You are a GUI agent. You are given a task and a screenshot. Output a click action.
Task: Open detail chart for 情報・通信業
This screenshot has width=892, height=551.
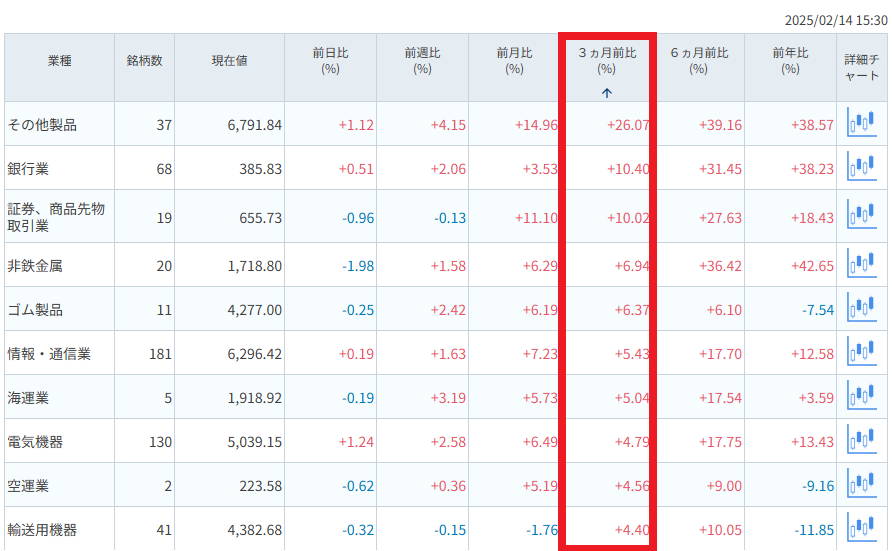pos(861,351)
